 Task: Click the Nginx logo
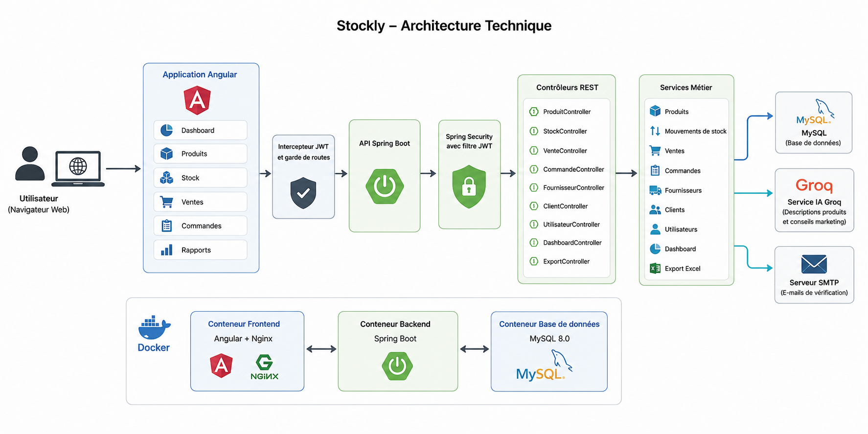[265, 367]
